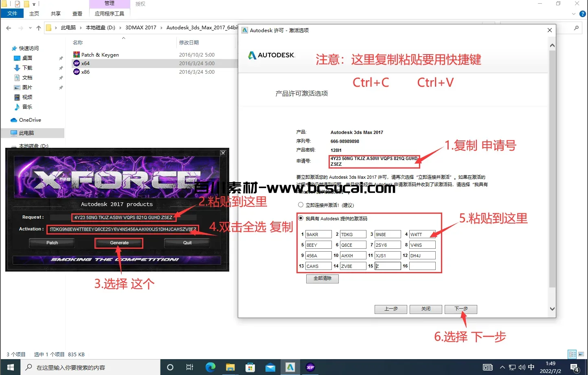Screen dimensions: 588x375
Task: Click the 上一步 button in Autodesk dialog
Action: tap(391, 309)
